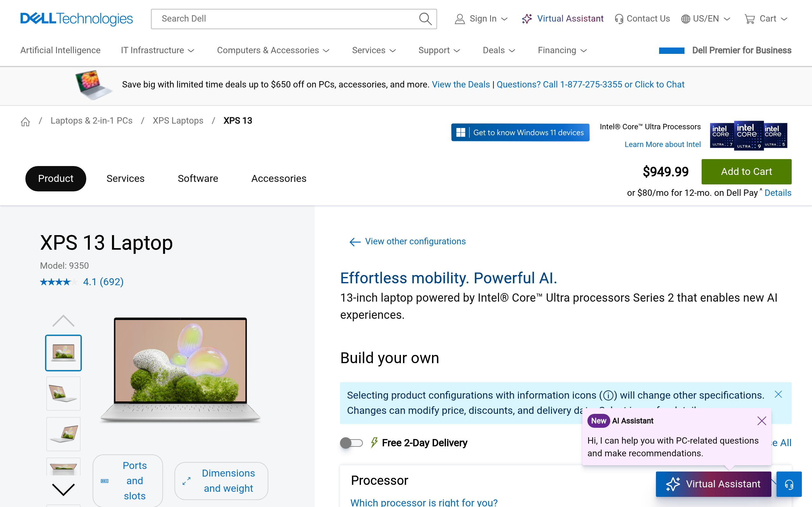
Task: Dismiss the AI Assistant popup
Action: pos(762,421)
